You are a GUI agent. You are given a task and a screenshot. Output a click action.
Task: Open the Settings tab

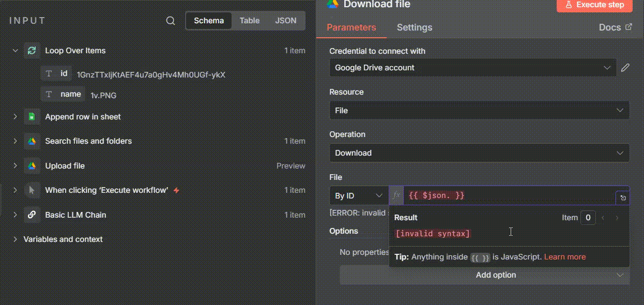[x=414, y=27]
